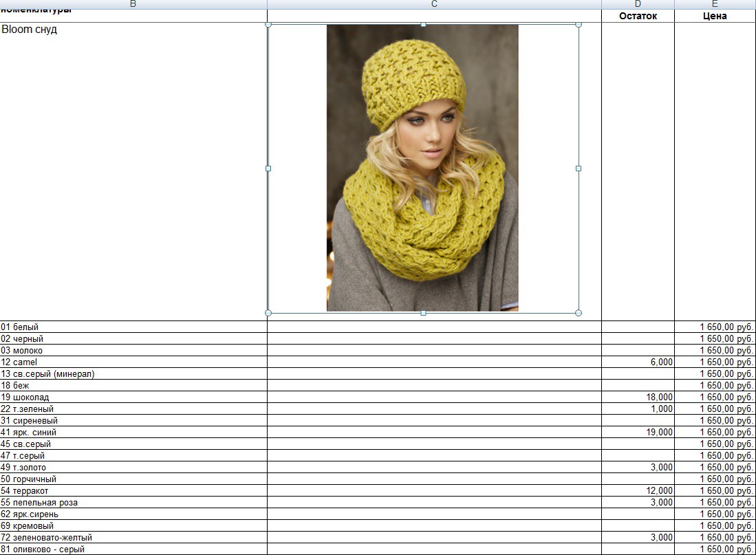Select the price for 41 ярк. синий
This screenshot has height=555, width=756.
[x=715, y=432]
